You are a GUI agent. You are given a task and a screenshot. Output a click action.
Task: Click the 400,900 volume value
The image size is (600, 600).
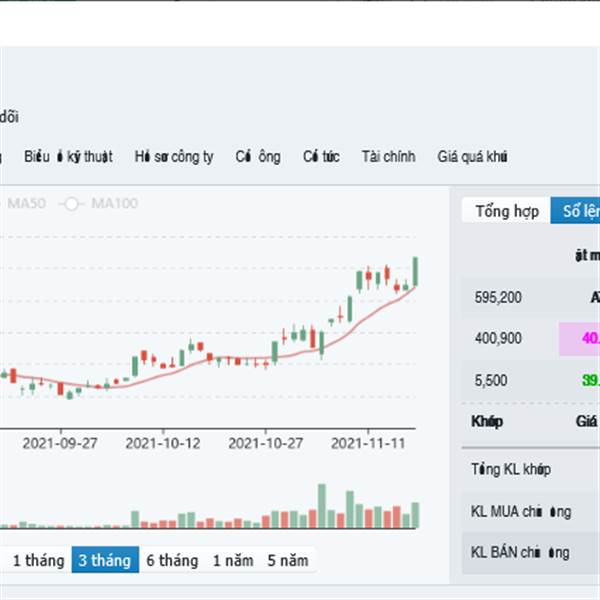(498, 338)
